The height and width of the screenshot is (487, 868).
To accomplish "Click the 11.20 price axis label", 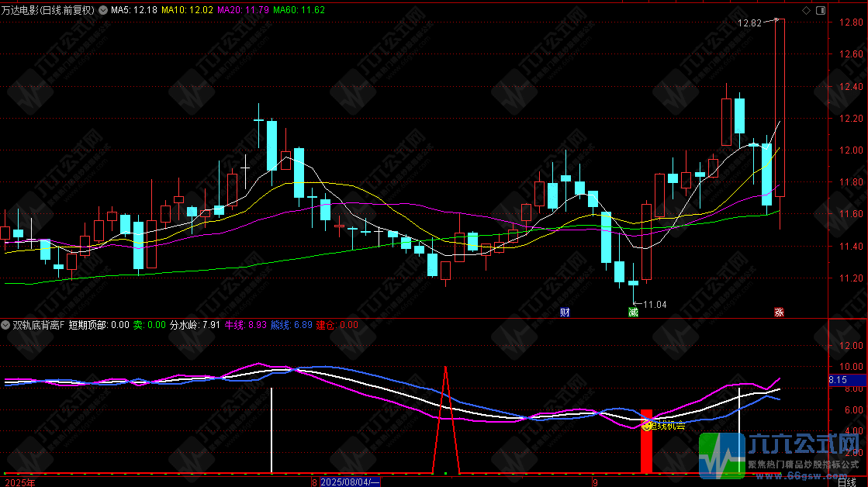I will pyautogui.click(x=851, y=278).
